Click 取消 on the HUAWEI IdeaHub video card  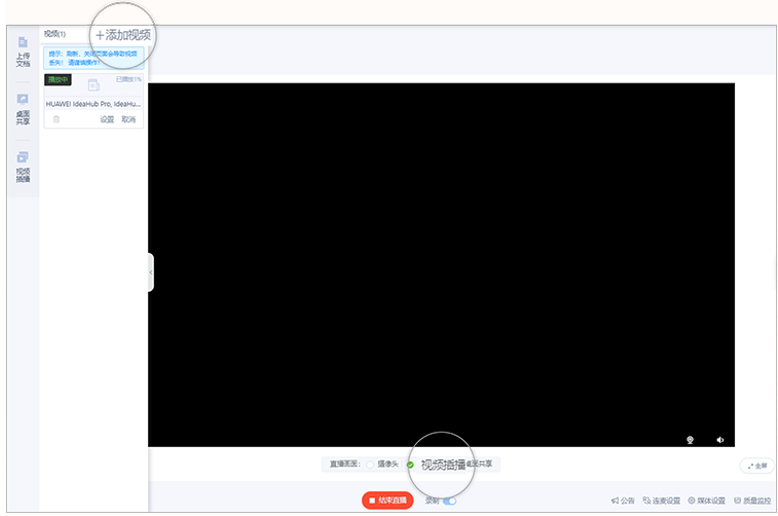point(129,120)
